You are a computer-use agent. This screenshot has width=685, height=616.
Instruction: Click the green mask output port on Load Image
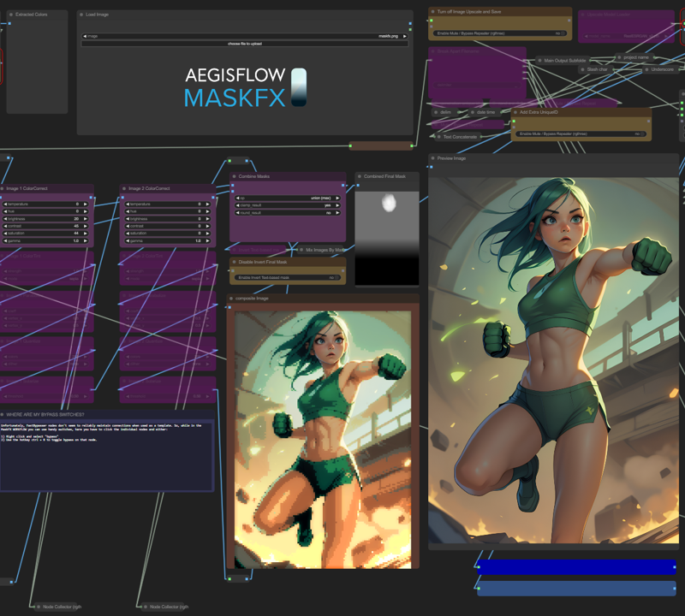pos(410,30)
